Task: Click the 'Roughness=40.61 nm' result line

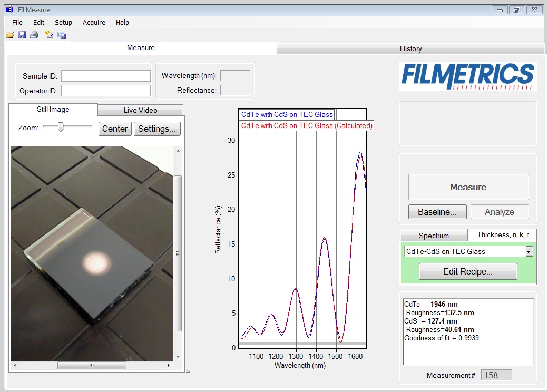Action: tap(440, 329)
